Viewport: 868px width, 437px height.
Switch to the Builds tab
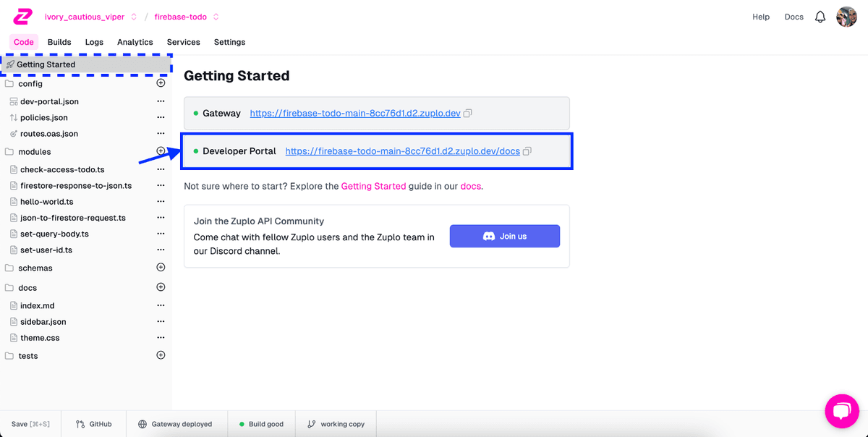click(59, 42)
